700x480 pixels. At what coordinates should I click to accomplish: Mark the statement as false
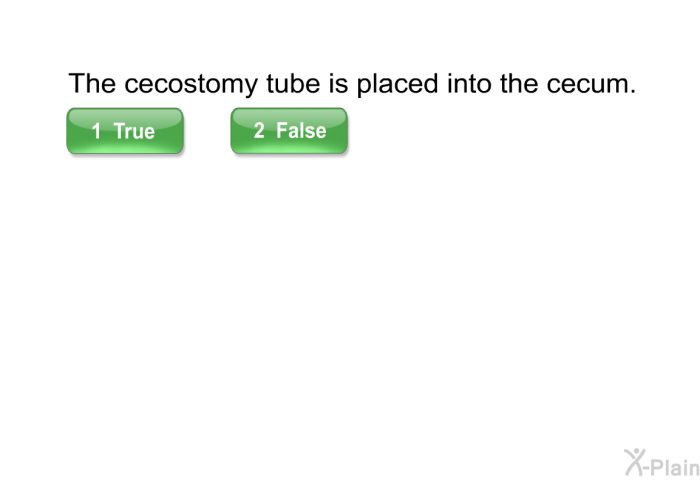(289, 131)
